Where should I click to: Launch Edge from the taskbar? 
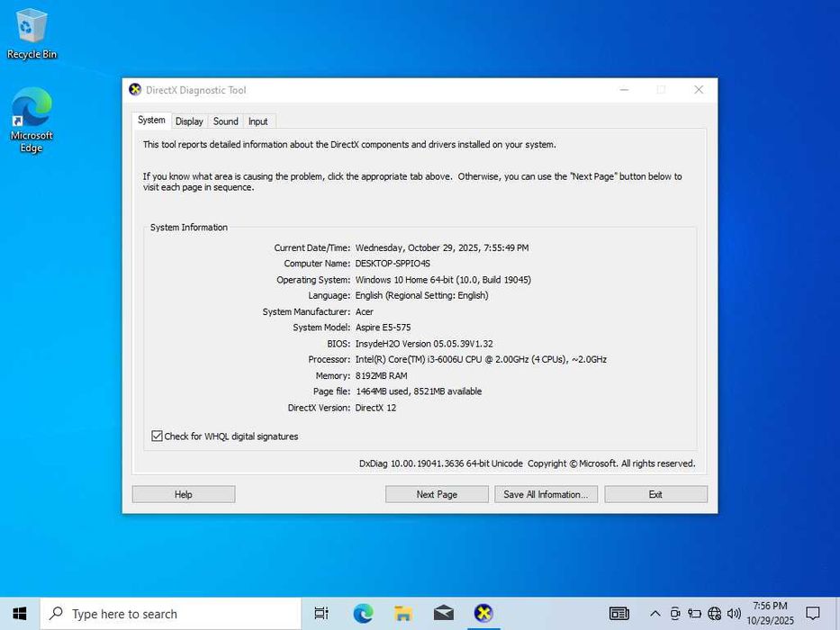pyautogui.click(x=363, y=614)
